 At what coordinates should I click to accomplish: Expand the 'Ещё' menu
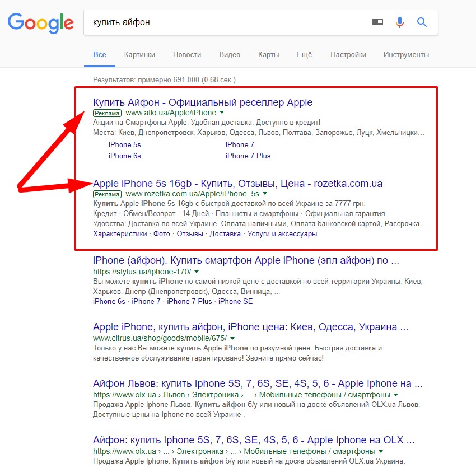pos(305,55)
